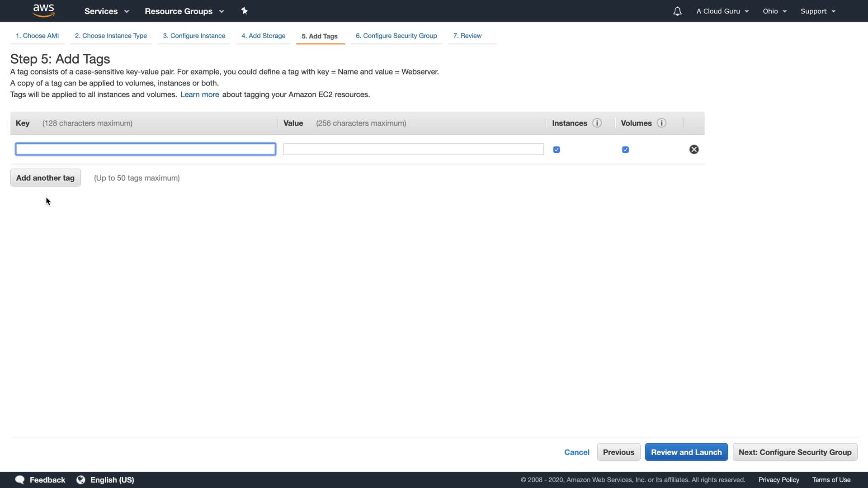
Task: Open the A Cloud Guru account menu
Action: [722, 11]
